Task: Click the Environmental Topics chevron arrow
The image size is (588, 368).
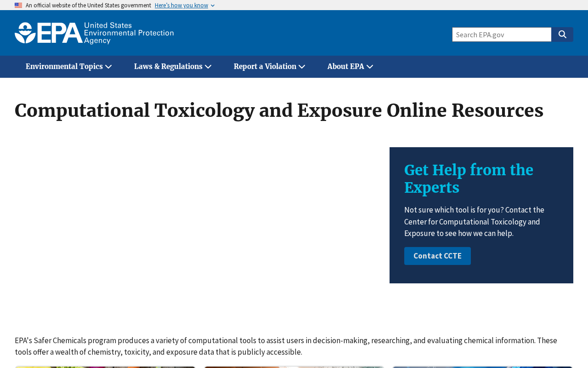Action: (108, 67)
